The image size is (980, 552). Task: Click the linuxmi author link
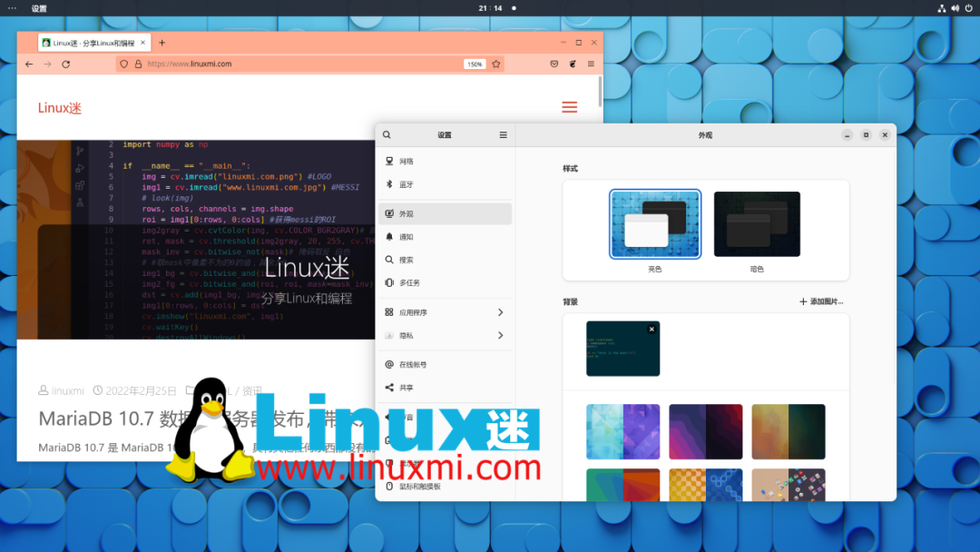[x=67, y=390]
